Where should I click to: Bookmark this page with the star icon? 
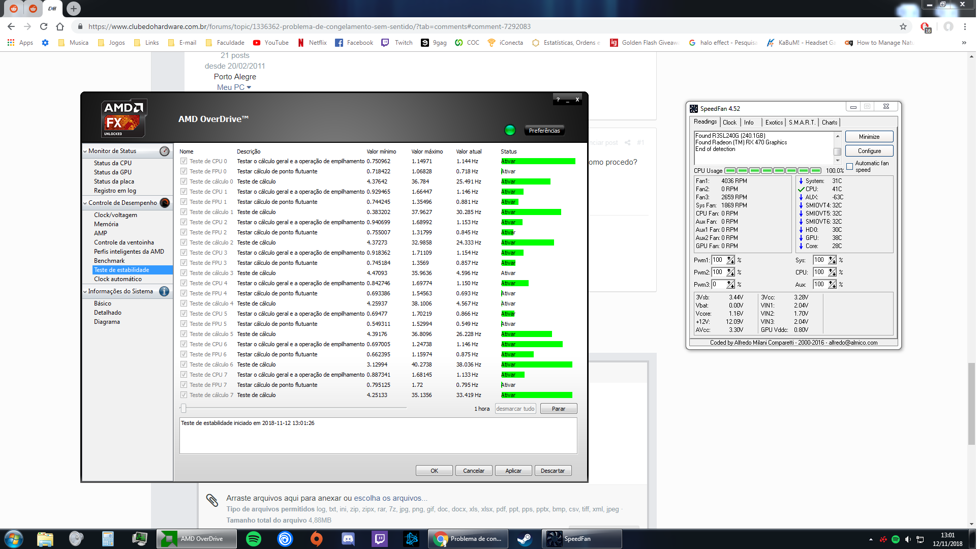[903, 26]
